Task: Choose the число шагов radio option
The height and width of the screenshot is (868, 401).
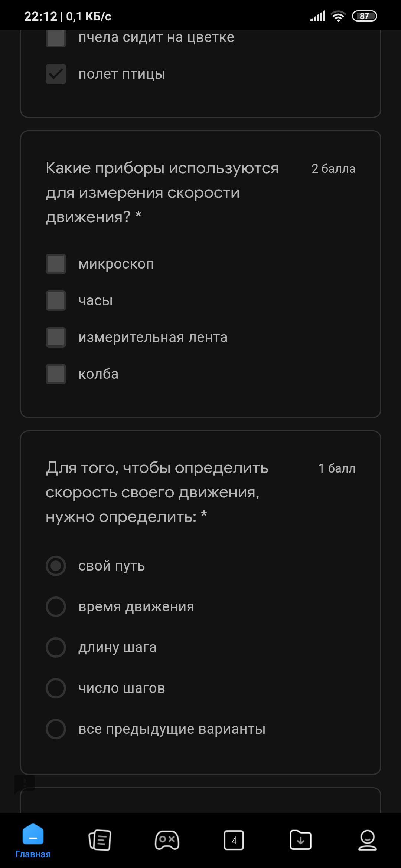Action: point(56,688)
